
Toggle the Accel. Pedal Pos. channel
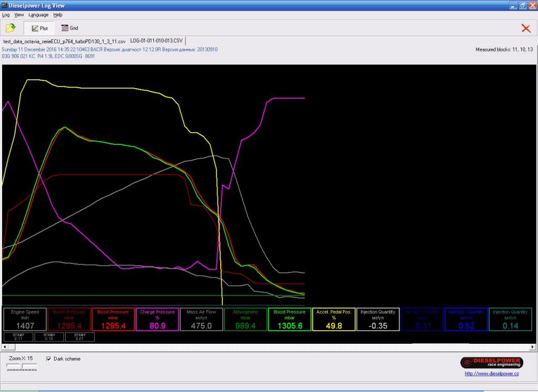tap(334, 320)
